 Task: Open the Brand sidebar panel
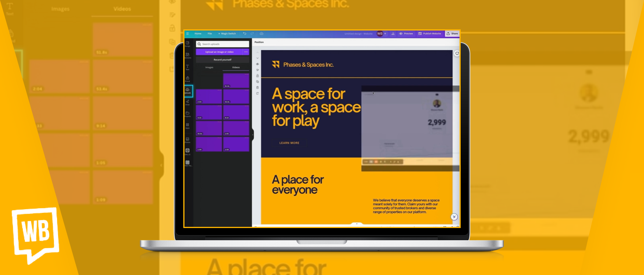tap(187, 79)
